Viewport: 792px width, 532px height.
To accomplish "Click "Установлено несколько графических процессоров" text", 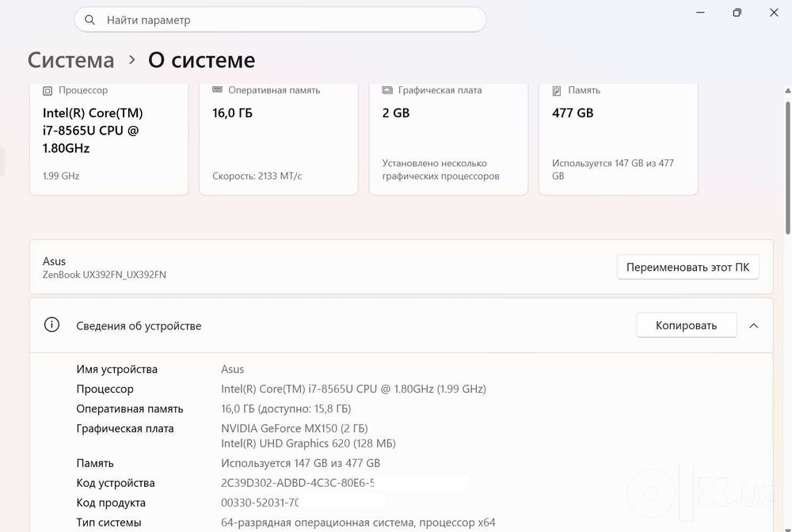I will pyautogui.click(x=441, y=169).
